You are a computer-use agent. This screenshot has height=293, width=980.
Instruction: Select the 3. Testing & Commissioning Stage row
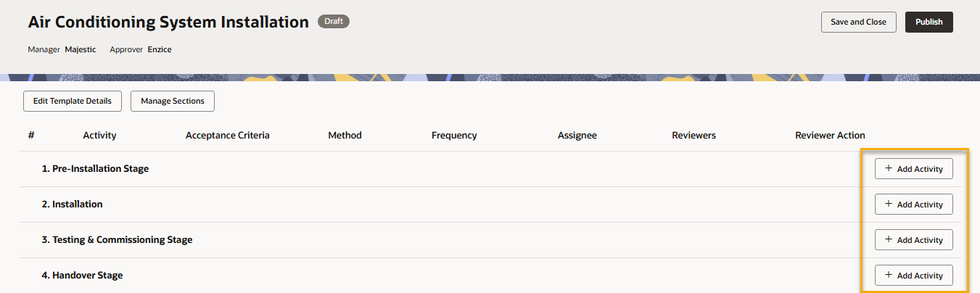tap(117, 240)
